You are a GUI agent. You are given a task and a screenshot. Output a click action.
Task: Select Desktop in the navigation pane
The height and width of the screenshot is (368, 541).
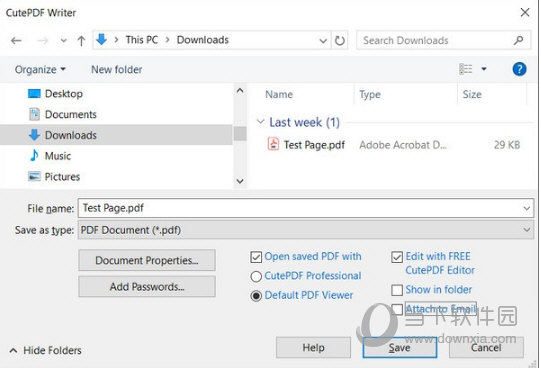coord(64,94)
